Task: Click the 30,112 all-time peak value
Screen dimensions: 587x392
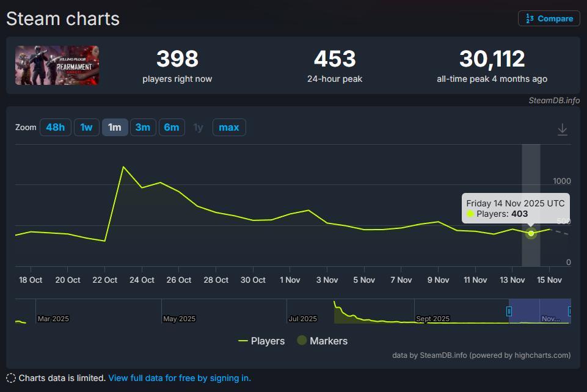Action: tap(492, 59)
